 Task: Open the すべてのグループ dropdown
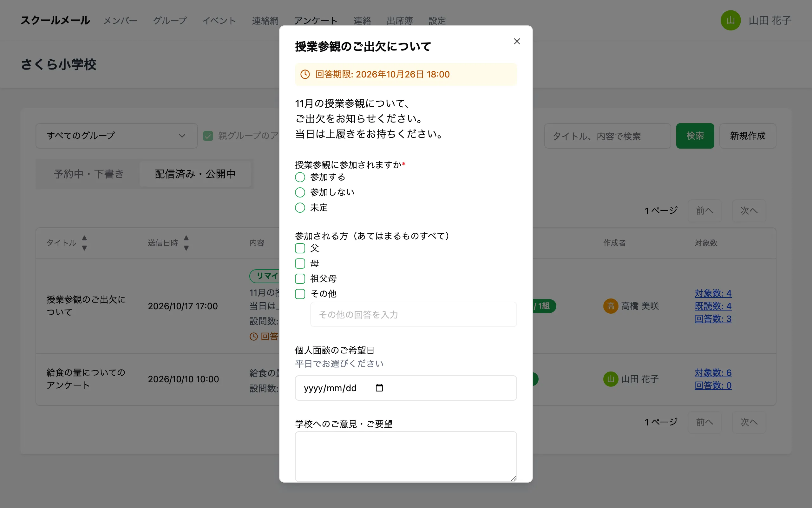click(x=116, y=136)
